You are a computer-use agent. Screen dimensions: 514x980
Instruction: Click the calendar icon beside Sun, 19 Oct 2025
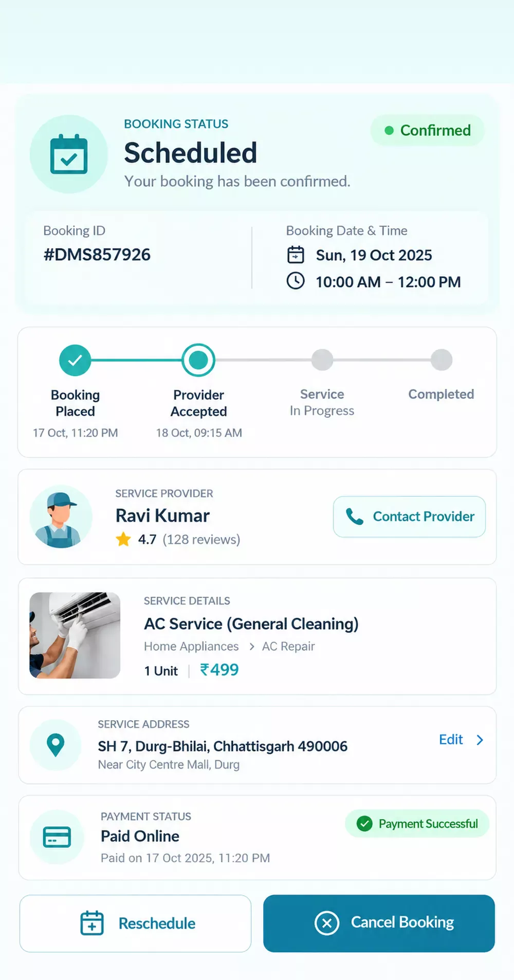pyautogui.click(x=296, y=255)
